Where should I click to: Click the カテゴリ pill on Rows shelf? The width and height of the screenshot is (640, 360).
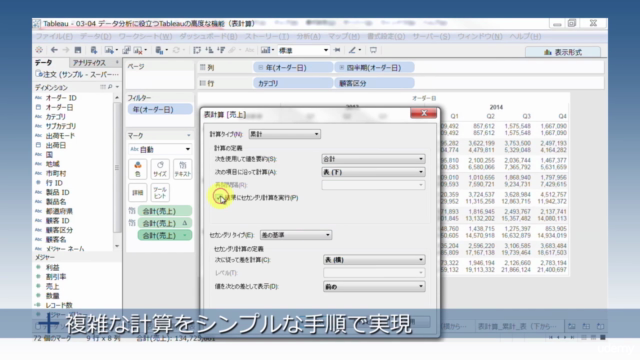293,83
